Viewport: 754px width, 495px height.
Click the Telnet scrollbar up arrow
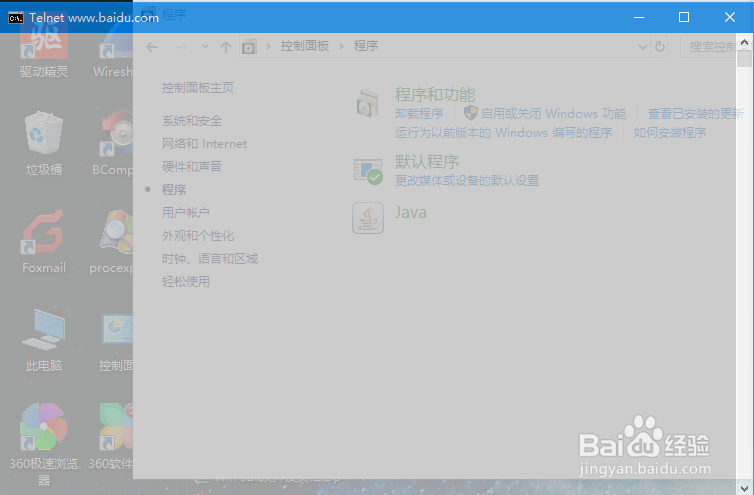(744, 42)
